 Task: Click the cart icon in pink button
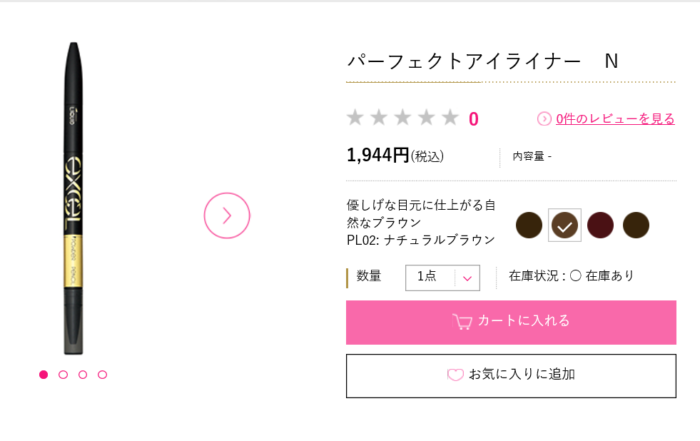[462, 322]
